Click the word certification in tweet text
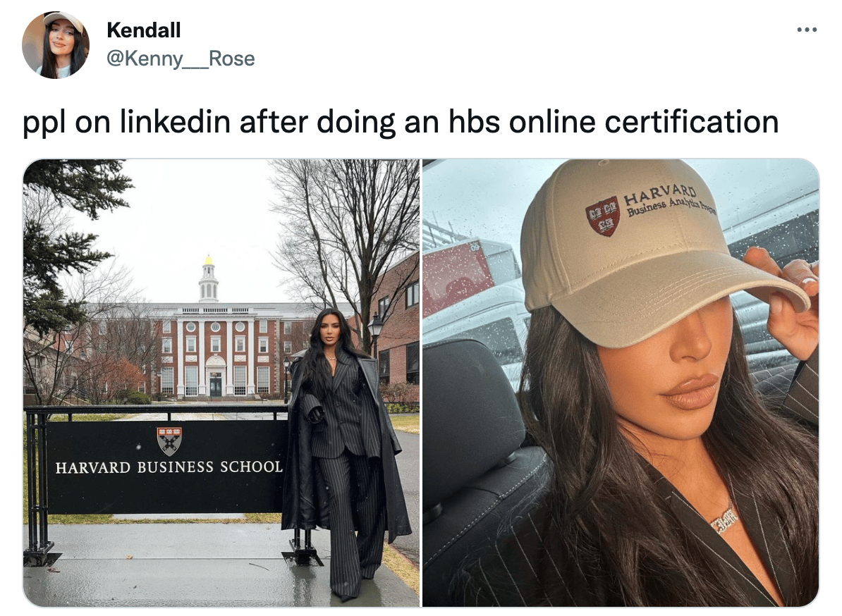 [x=692, y=121]
